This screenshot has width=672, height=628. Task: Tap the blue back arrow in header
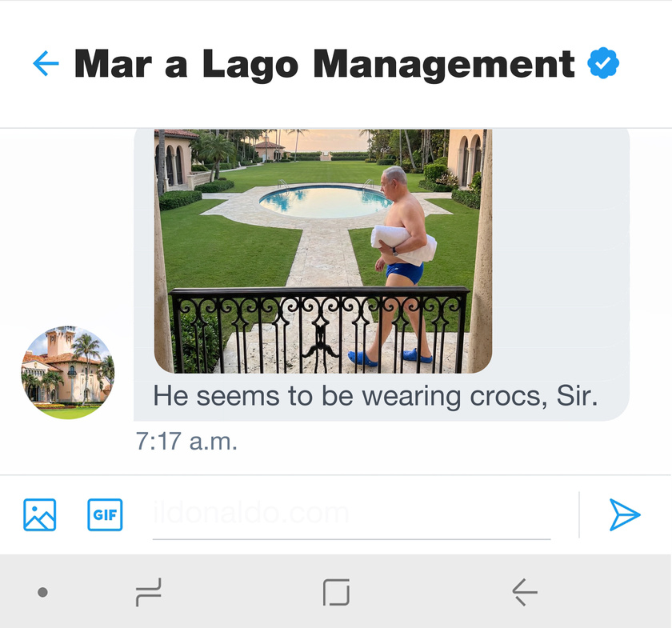pos(46,63)
